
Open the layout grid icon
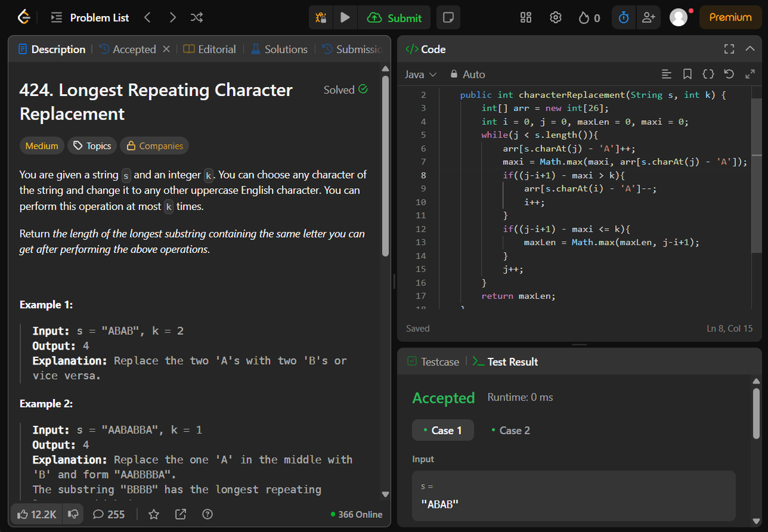click(525, 18)
